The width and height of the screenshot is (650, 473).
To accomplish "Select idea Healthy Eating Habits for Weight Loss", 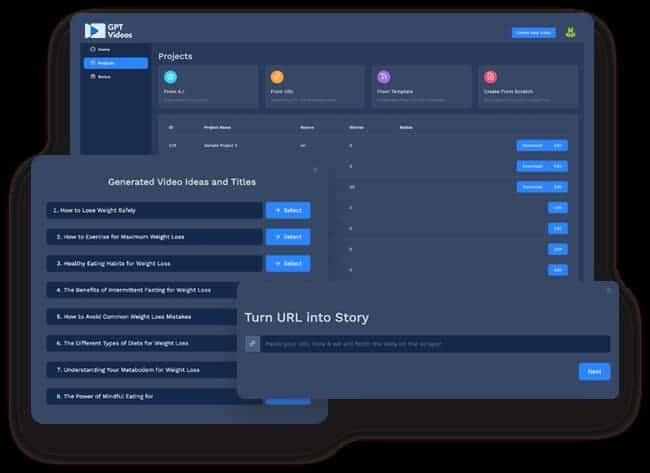I will [288, 263].
